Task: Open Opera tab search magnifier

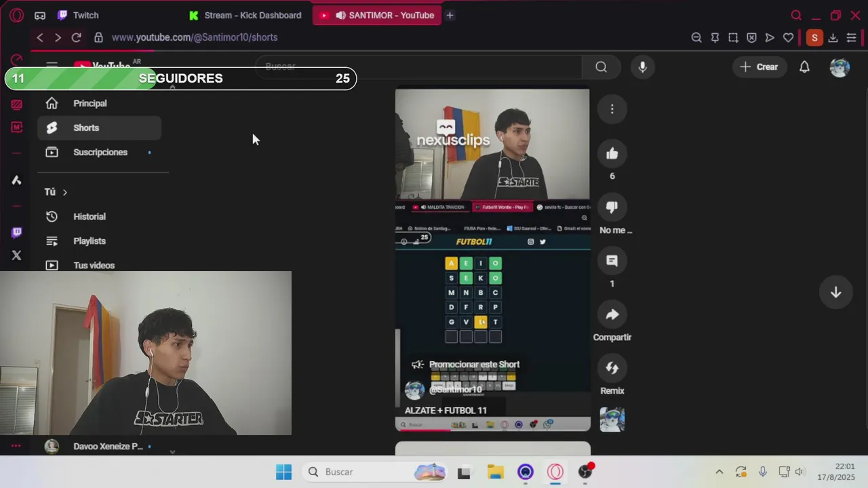Action: (x=796, y=15)
